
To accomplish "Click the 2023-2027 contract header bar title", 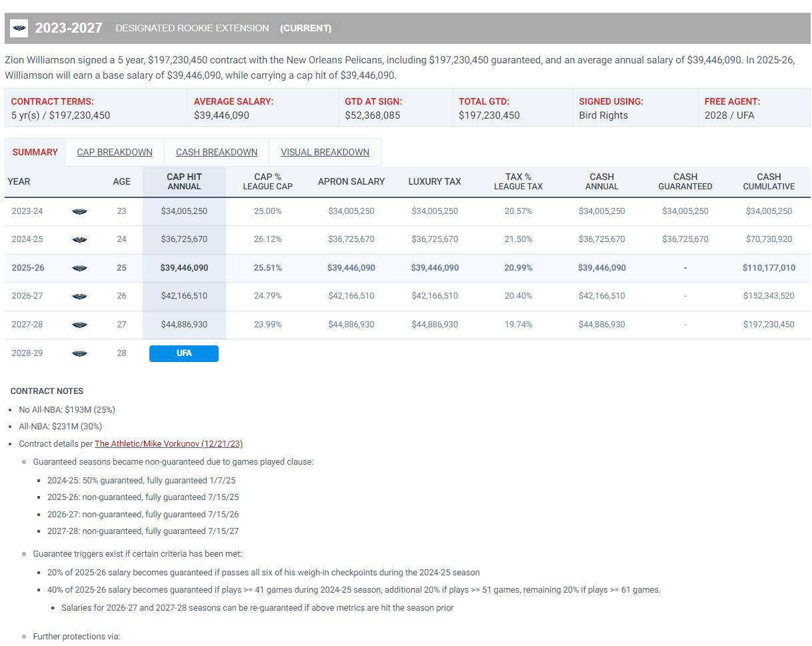I will point(69,28).
